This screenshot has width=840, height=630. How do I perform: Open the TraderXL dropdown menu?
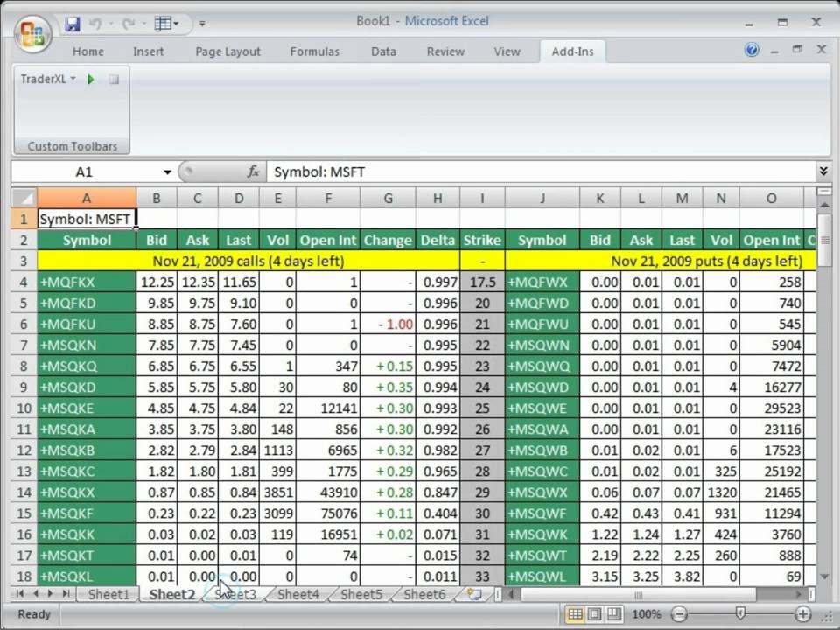pos(48,80)
